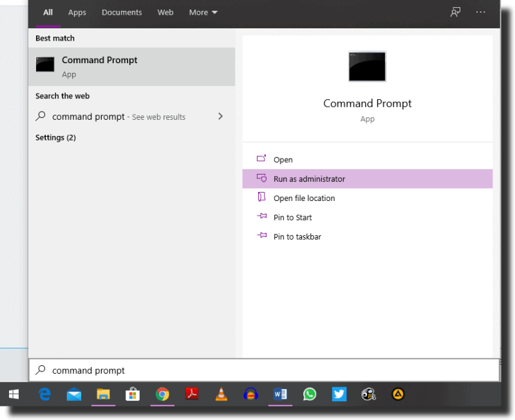Click the search magnifier in the search box
Screen dimensions: 515x420
click(x=41, y=370)
